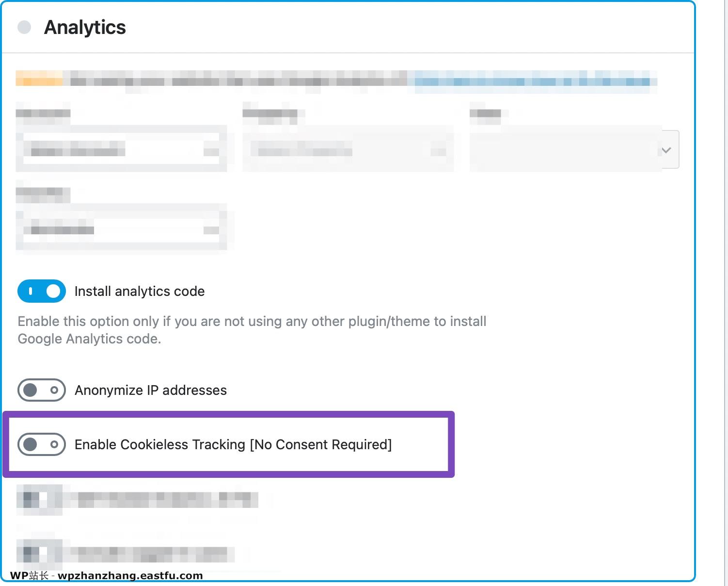Turn on Anonymize IP addresses switch
This screenshot has height=586, width=728.
42,390
